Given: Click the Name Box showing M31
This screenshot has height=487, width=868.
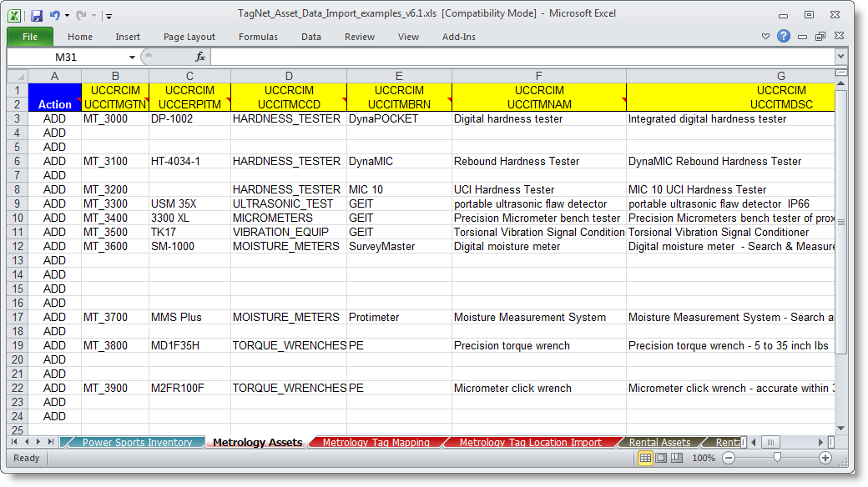Looking at the screenshot, I should [67, 57].
